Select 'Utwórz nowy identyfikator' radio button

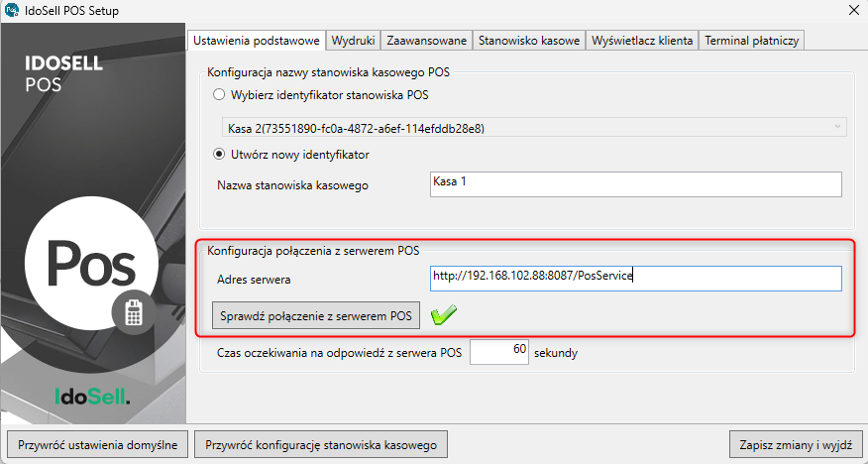point(219,155)
